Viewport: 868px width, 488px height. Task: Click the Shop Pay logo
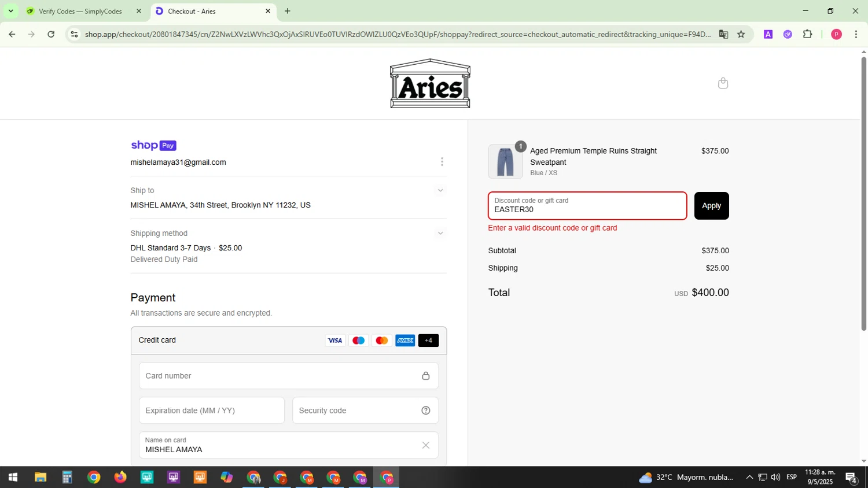coord(153,145)
